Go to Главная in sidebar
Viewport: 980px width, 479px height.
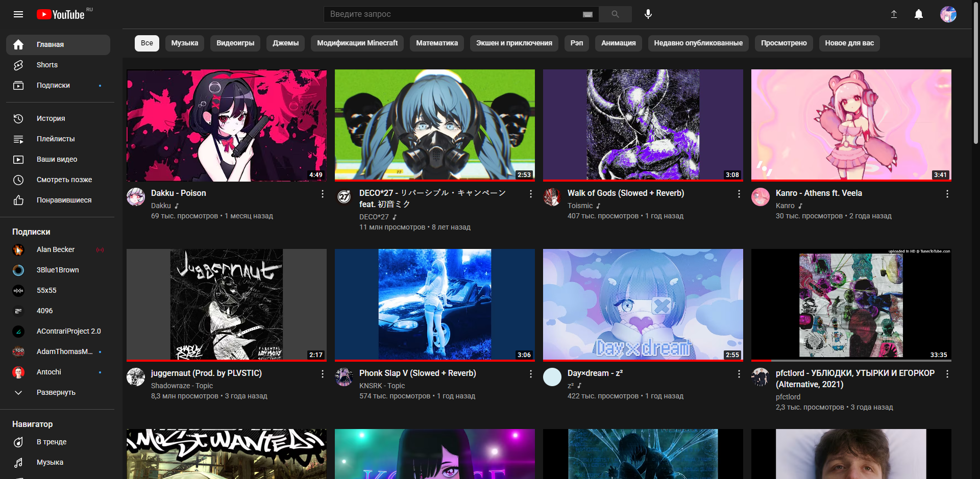click(x=58, y=44)
